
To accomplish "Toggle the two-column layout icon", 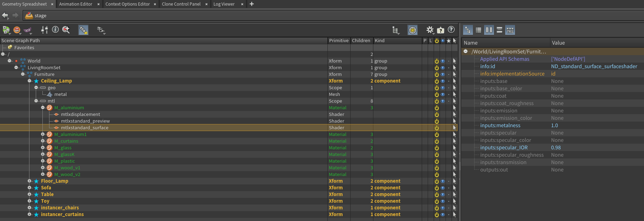I will (489, 30).
